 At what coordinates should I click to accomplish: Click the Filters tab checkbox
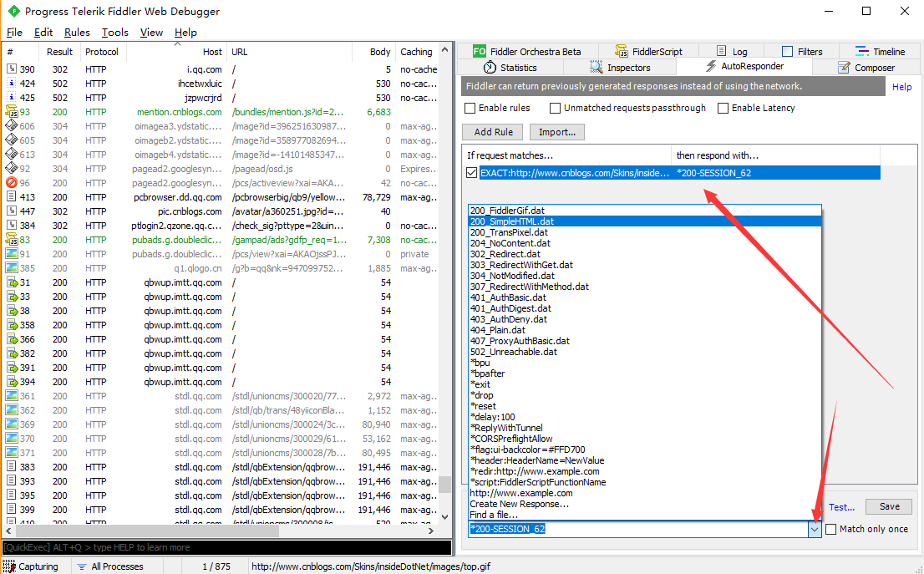(x=787, y=52)
